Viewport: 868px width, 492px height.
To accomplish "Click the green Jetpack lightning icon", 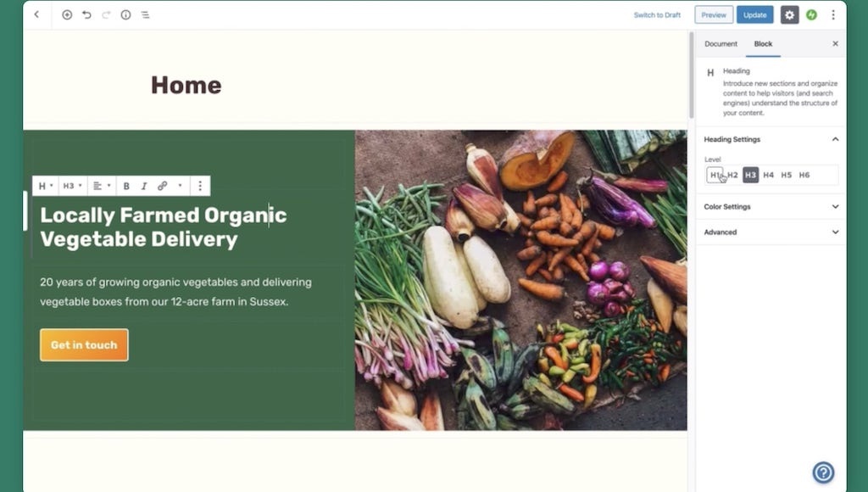I will tap(811, 15).
